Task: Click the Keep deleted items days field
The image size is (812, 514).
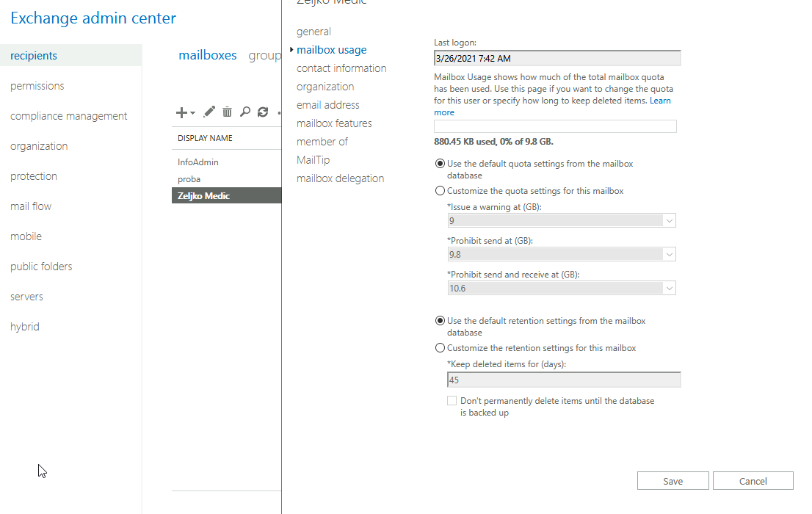Action: coord(564,380)
